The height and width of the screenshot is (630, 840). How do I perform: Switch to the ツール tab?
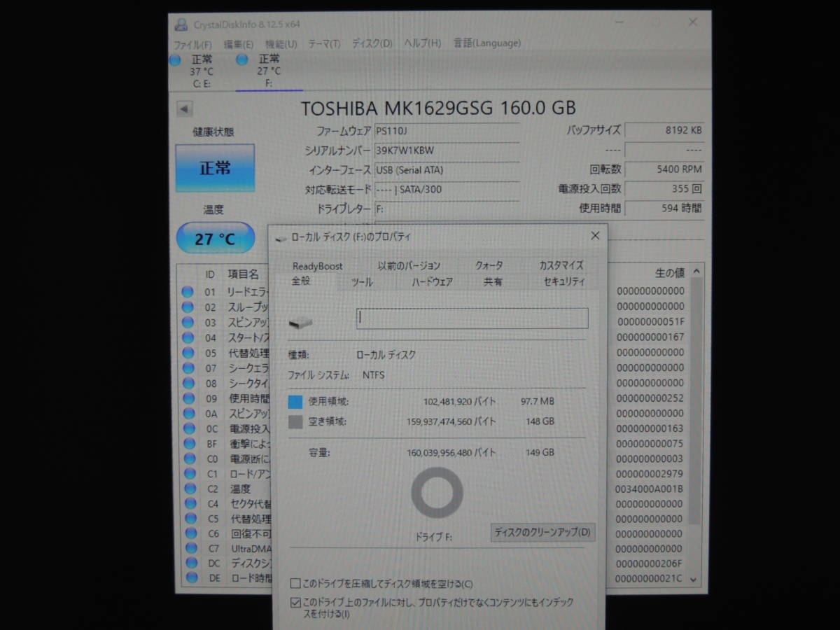[x=361, y=282]
